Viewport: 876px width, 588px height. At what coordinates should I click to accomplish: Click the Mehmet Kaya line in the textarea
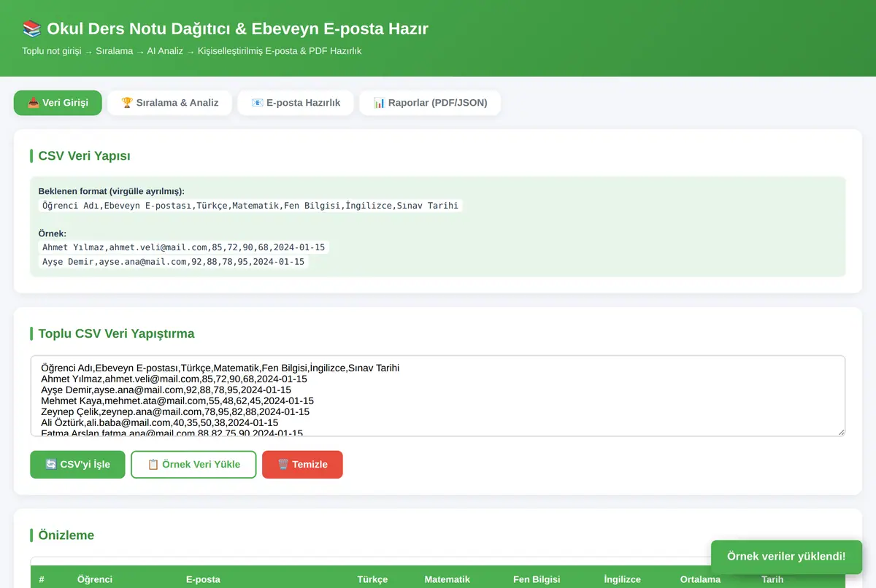(177, 401)
